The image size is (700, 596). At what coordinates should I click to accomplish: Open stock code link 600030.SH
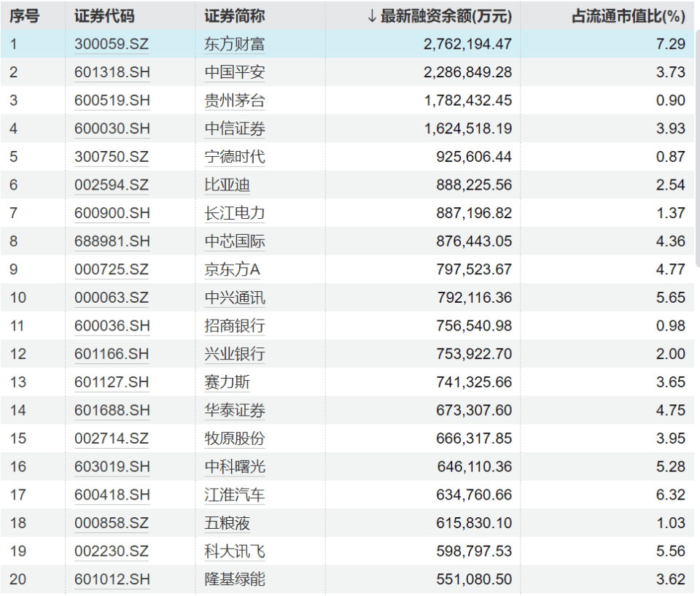pos(112,128)
